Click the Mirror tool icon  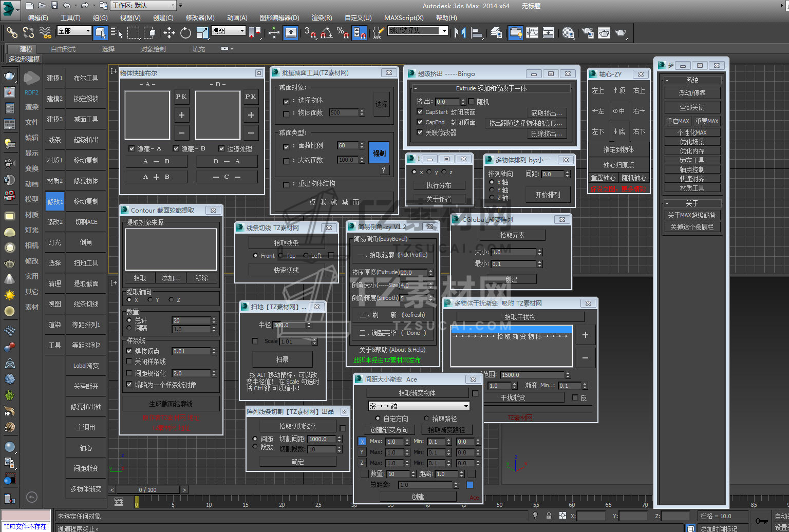click(x=461, y=32)
